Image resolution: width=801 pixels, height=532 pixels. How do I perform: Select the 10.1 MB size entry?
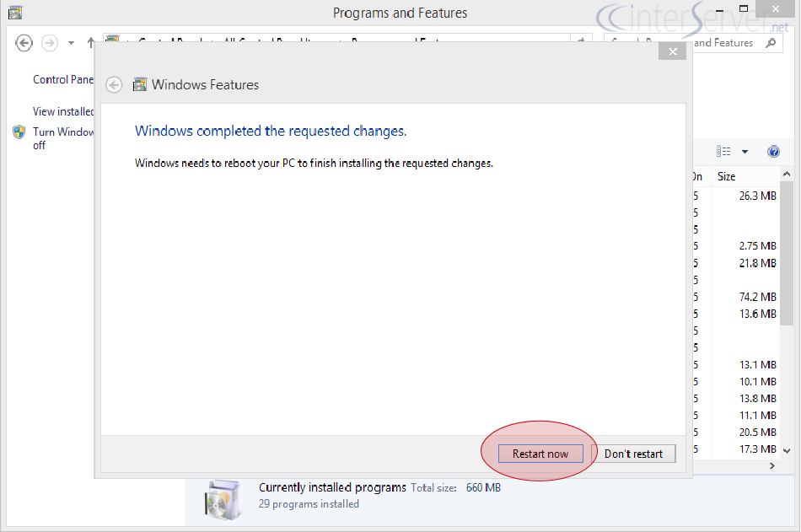tap(758, 382)
